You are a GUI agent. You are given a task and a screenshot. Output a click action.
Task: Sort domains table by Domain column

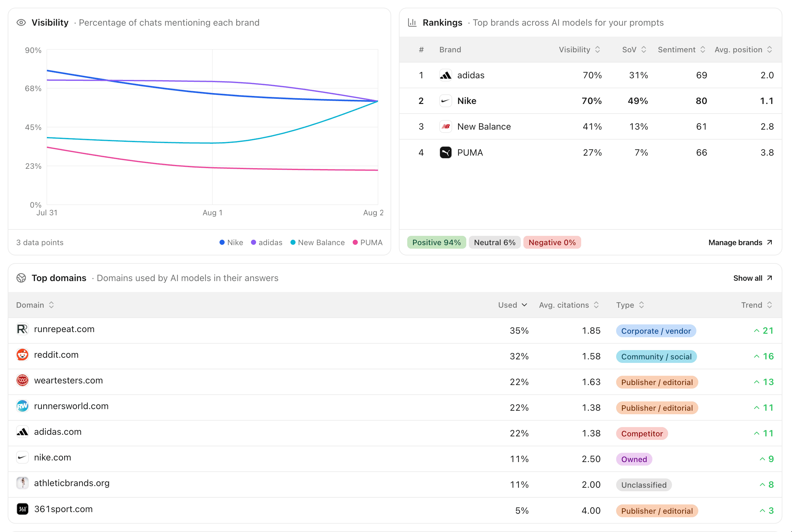coord(35,305)
